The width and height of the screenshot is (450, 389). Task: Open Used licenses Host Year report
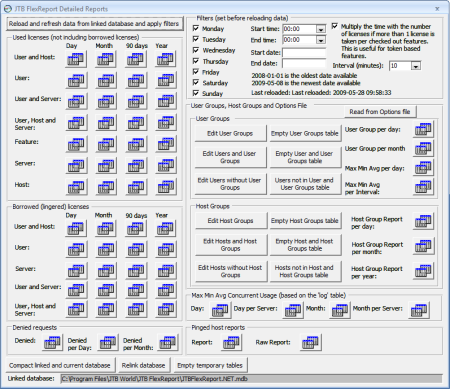(x=166, y=187)
